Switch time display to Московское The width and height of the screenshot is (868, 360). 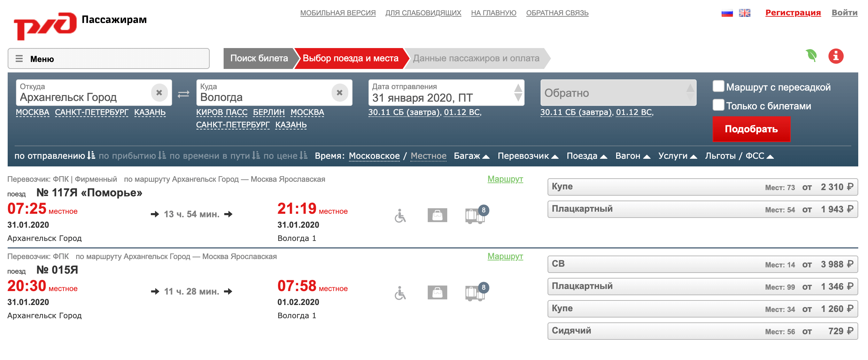point(374,156)
